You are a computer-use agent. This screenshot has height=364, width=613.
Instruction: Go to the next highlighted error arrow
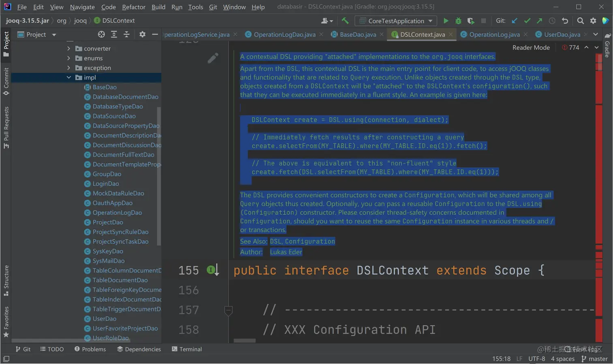596,47
